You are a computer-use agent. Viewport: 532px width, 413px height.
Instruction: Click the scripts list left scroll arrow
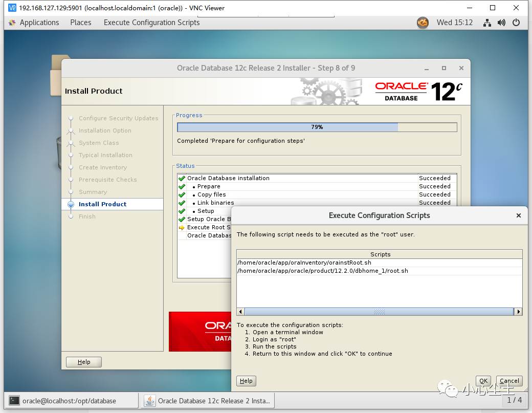point(240,312)
